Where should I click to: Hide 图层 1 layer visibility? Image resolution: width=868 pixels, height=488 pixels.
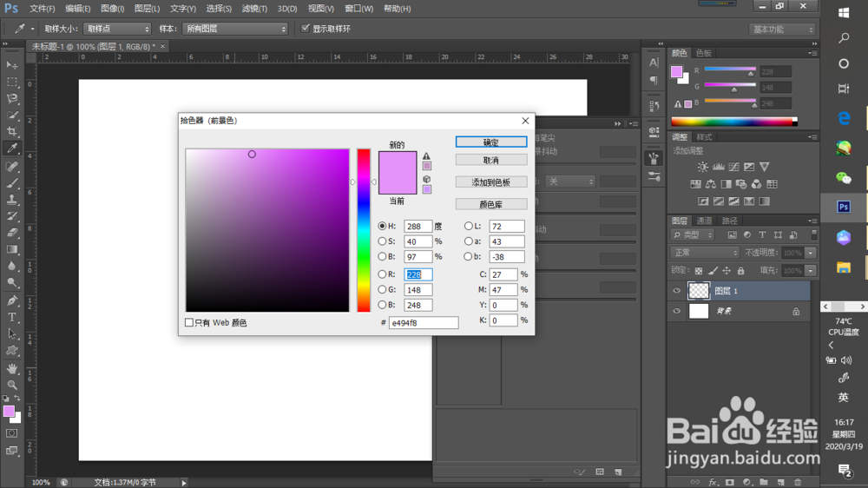click(676, 291)
